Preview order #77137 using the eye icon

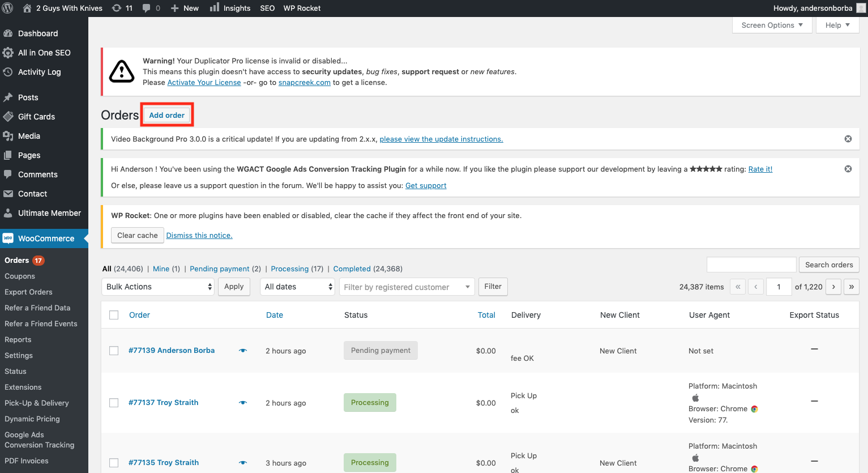click(243, 403)
